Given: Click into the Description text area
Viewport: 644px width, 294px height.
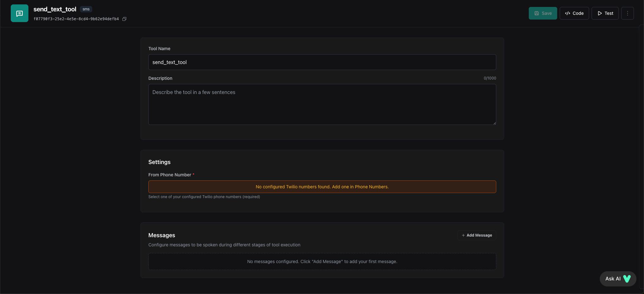Looking at the screenshot, I should tap(322, 104).
